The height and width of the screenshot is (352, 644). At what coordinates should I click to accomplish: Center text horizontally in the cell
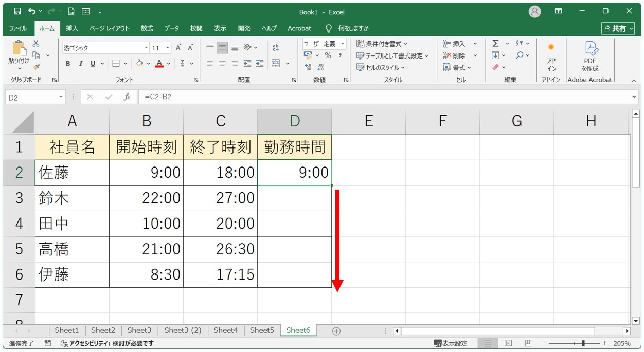click(222, 64)
